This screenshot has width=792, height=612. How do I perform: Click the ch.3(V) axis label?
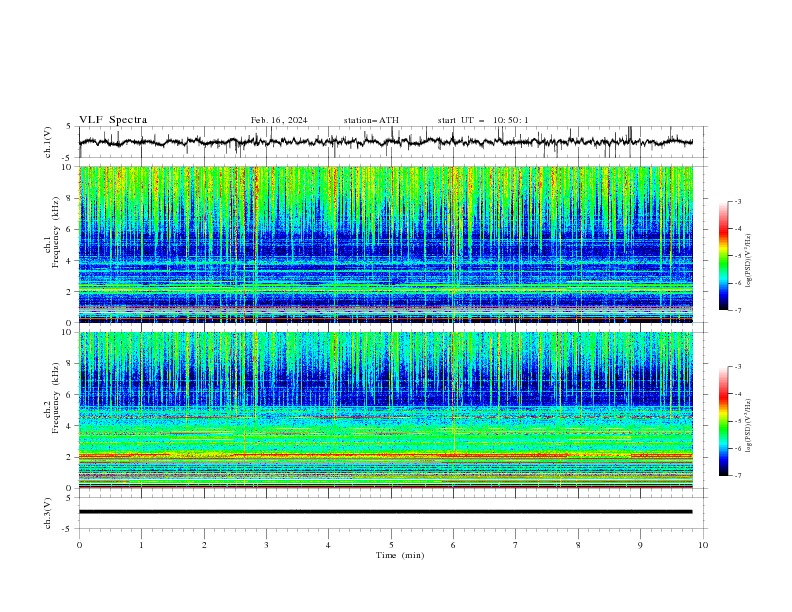pyautogui.click(x=47, y=513)
